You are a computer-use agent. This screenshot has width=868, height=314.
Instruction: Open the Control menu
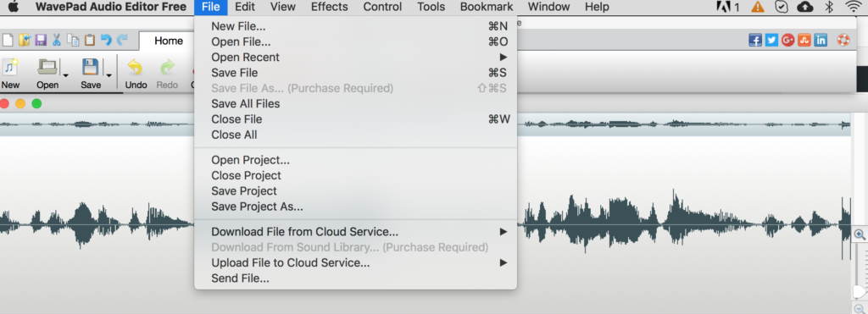tap(382, 7)
